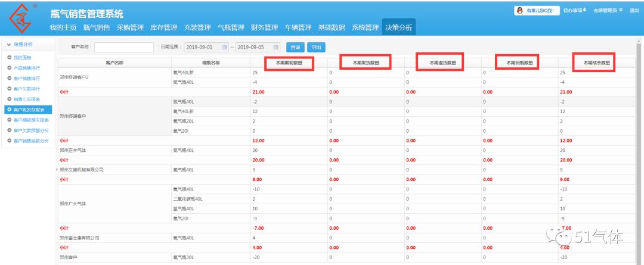Select the 决策分析 tab
Image resolution: width=644 pixels, height=265 pixels.
(x=398, y=27)
